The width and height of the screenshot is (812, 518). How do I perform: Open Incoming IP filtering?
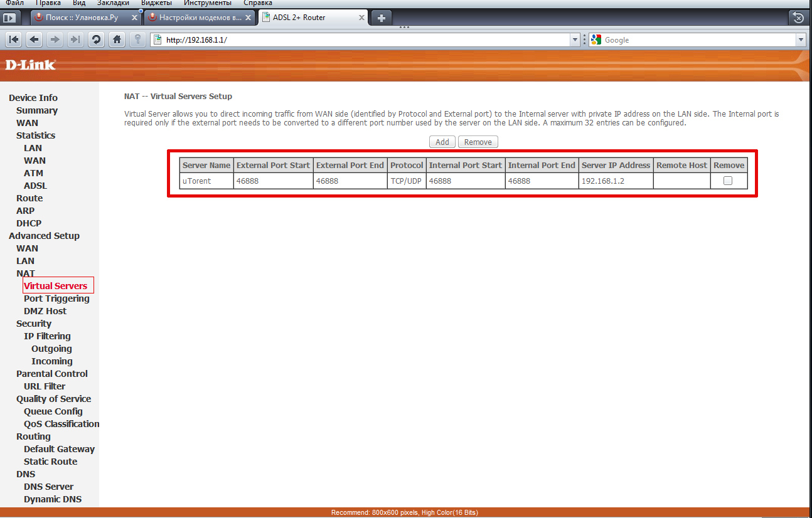pyautogui.click(x=52, y=361)
